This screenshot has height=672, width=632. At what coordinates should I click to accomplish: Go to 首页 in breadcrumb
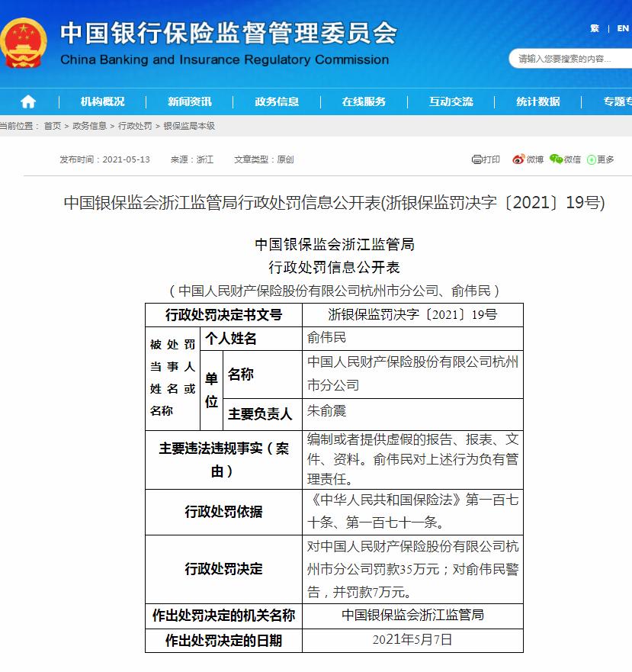coord(53,126)
